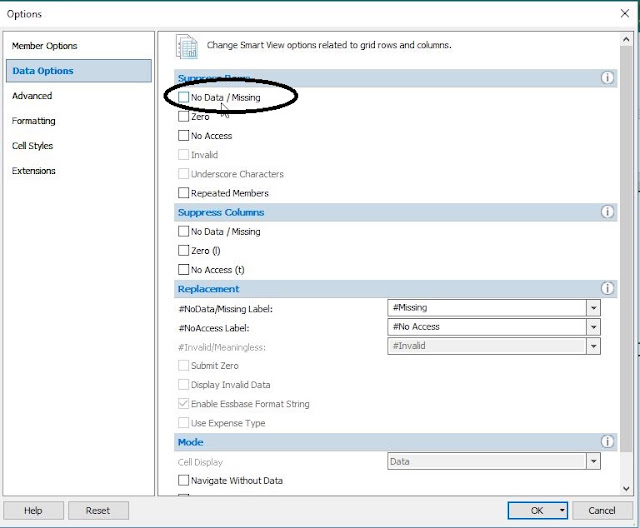
Task: Open the #NoAccess Label dropdown
Action: coord(593,327)
